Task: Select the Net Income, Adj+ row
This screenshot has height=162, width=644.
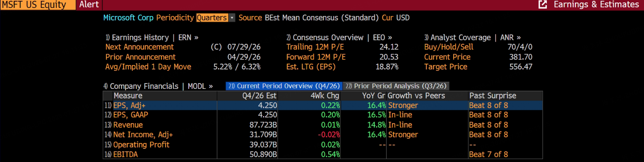Action: click(323, 135)
